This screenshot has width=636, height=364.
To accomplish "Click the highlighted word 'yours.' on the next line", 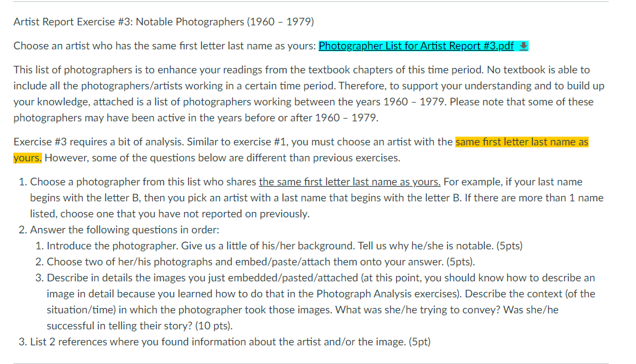I will point(27,157).
